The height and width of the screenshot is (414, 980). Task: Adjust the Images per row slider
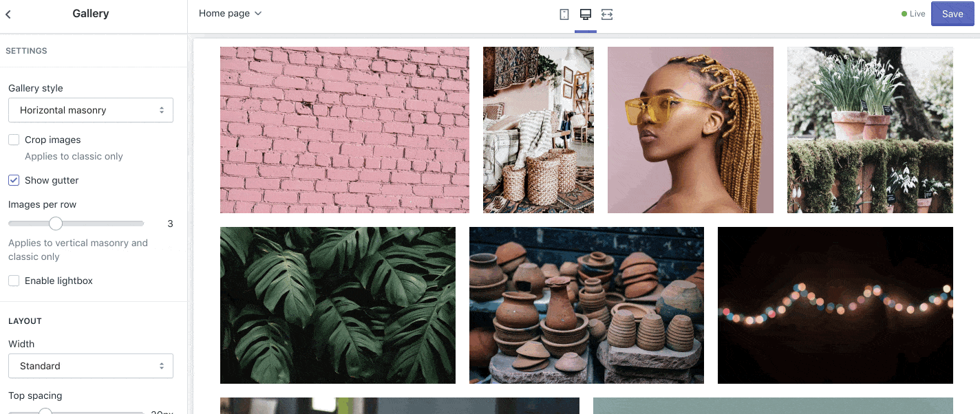tap(56, 224)
